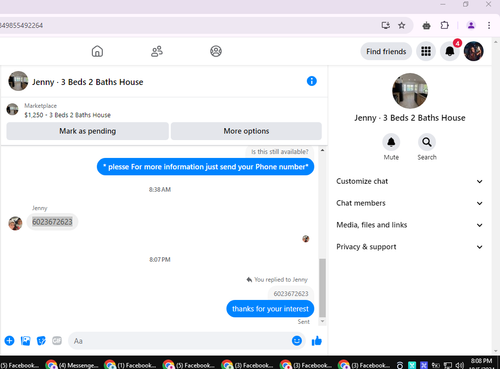The height and width of the screenshot is (369, 500).
Task: Open the Groups tab icon
Action: [x=216, y=51]
